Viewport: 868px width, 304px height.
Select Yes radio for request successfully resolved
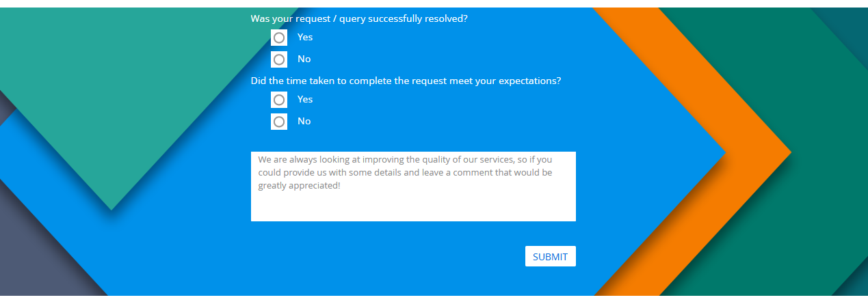click(279, 38)
